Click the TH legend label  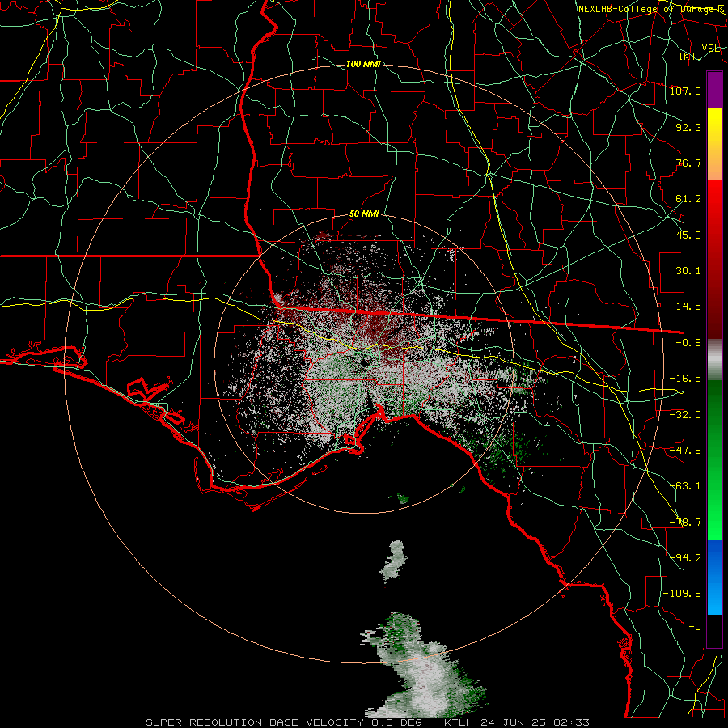[x=695, y=629]
